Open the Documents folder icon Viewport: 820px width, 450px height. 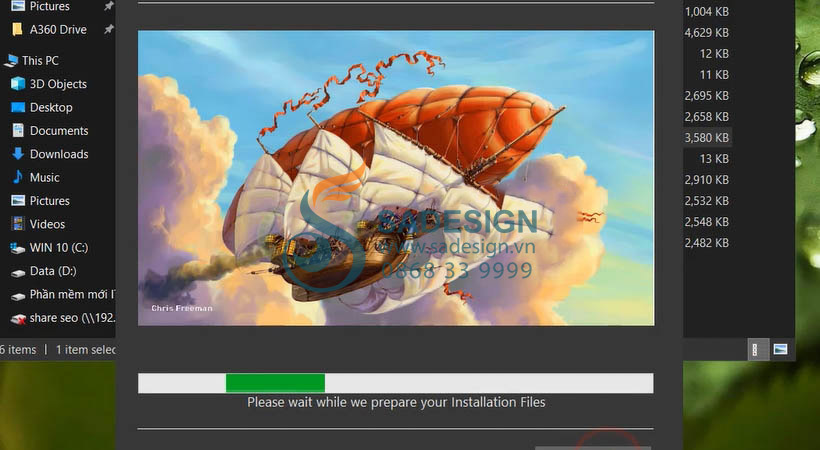[x=18, y=130]
